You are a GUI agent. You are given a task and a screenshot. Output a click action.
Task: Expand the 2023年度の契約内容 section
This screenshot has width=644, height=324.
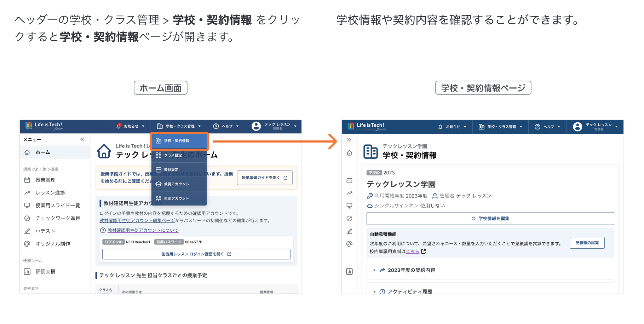(x=411, y=270)
